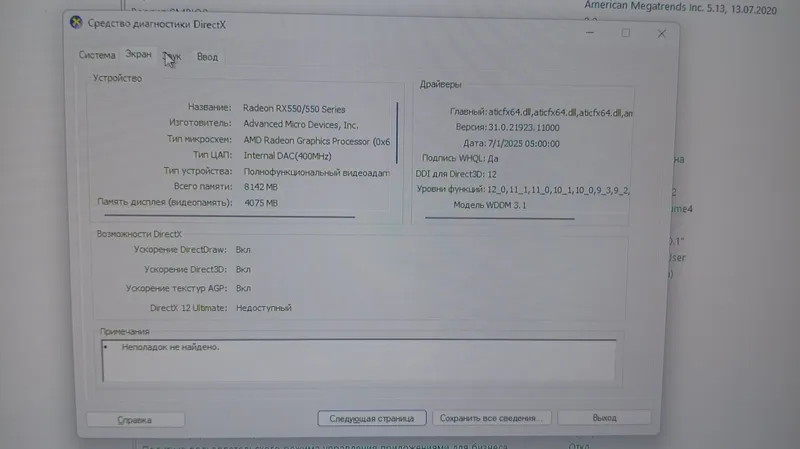Click the Выход button

605,417
